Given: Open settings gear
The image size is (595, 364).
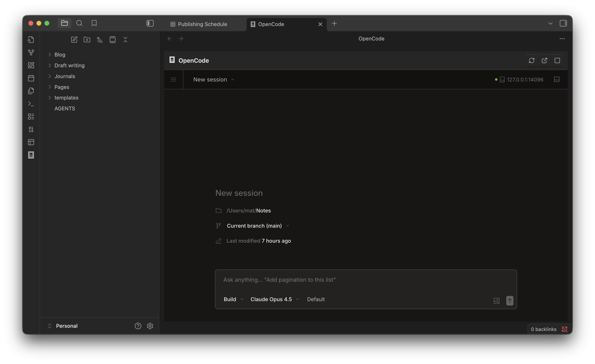Looking at the screenshot, I should (x=150, y=326).
